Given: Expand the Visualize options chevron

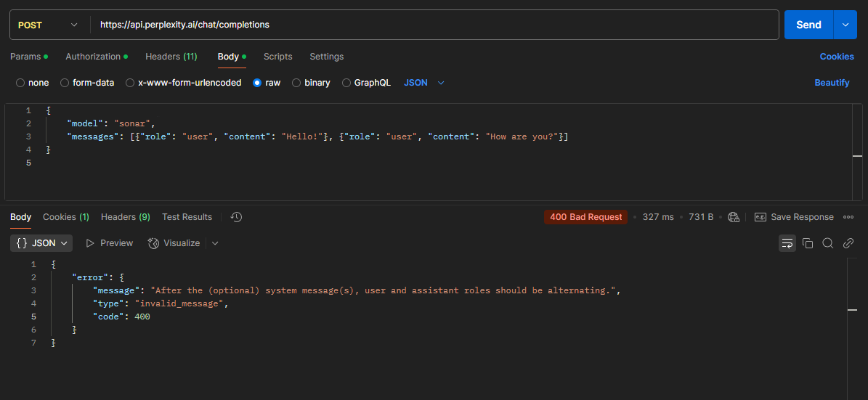Looking at the screenshot, I should pyautogui.click(x=215, y=243).
